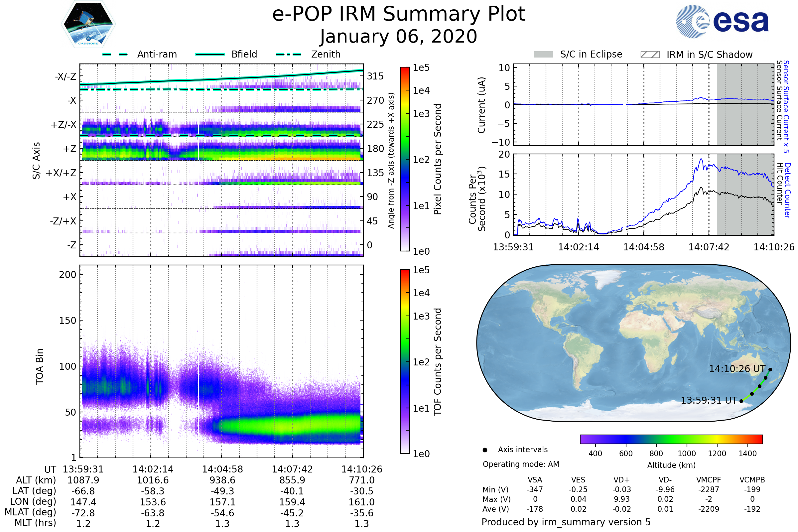
Task: Click the ESA logo
Action: [723, 21]
